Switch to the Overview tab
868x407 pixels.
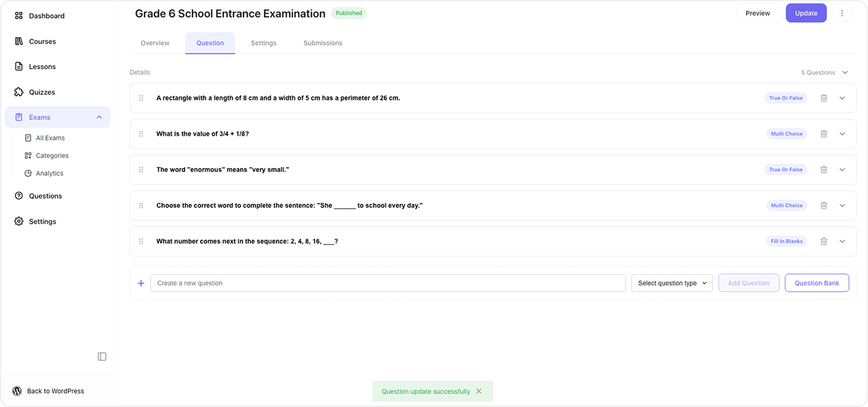tap(155, 43)
